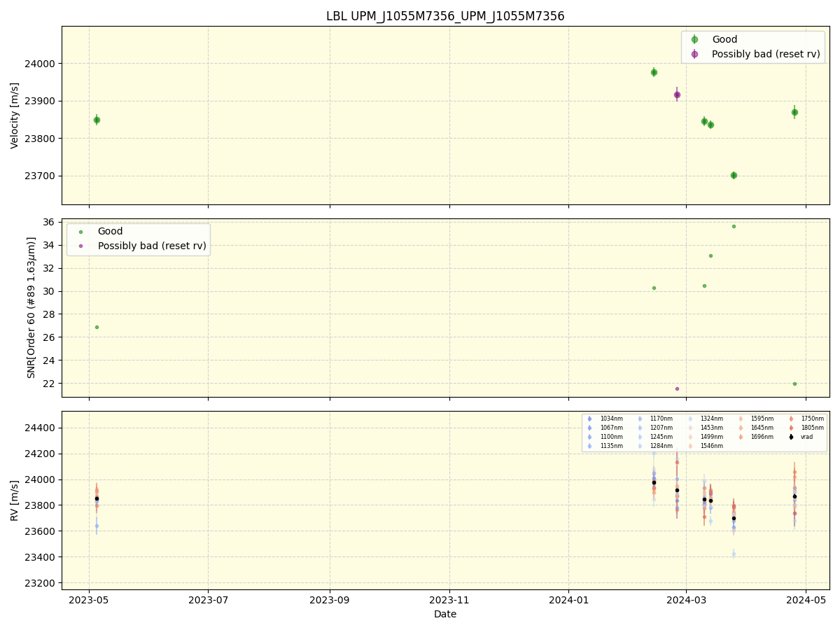
Task: Click the 2024-01 date tick label
Action: [568, 600]
